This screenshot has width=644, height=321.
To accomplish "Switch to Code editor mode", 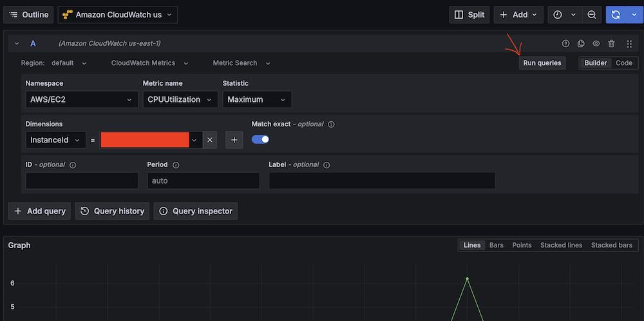I will 624,63.
